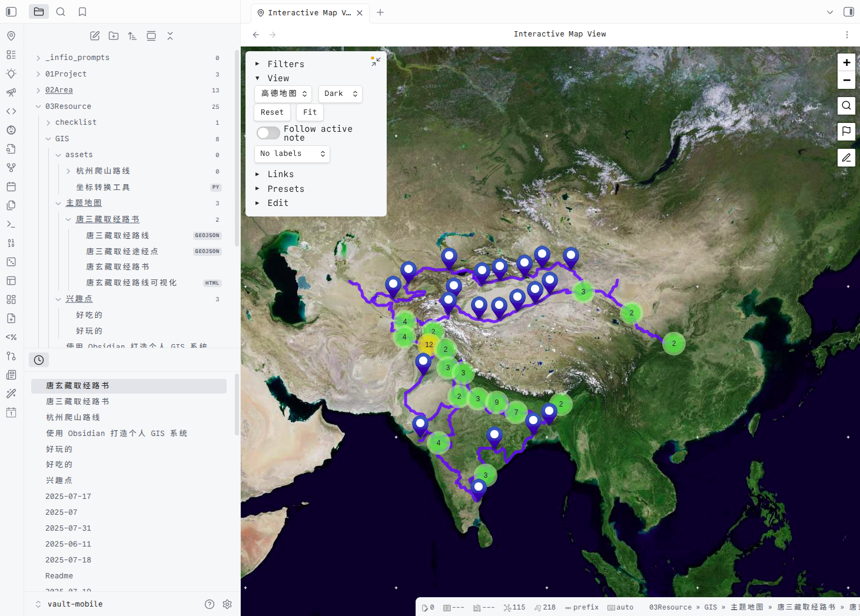Click the new note icon
860x616 pixels.
(x=95, y=36)
